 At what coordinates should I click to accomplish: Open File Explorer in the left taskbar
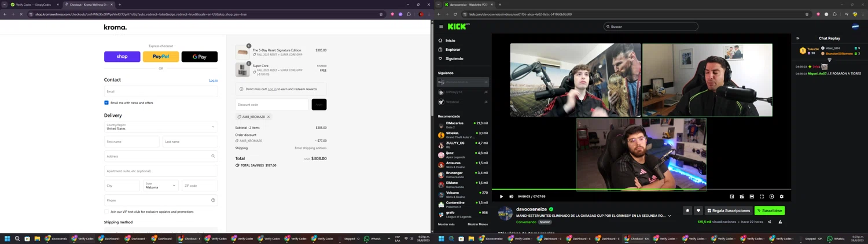coord(37,238)
